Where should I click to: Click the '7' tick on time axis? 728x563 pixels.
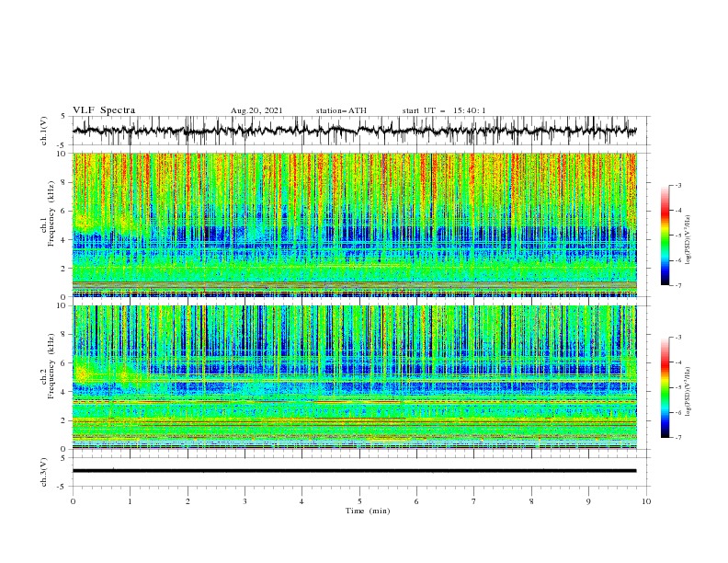pos(474,501)
